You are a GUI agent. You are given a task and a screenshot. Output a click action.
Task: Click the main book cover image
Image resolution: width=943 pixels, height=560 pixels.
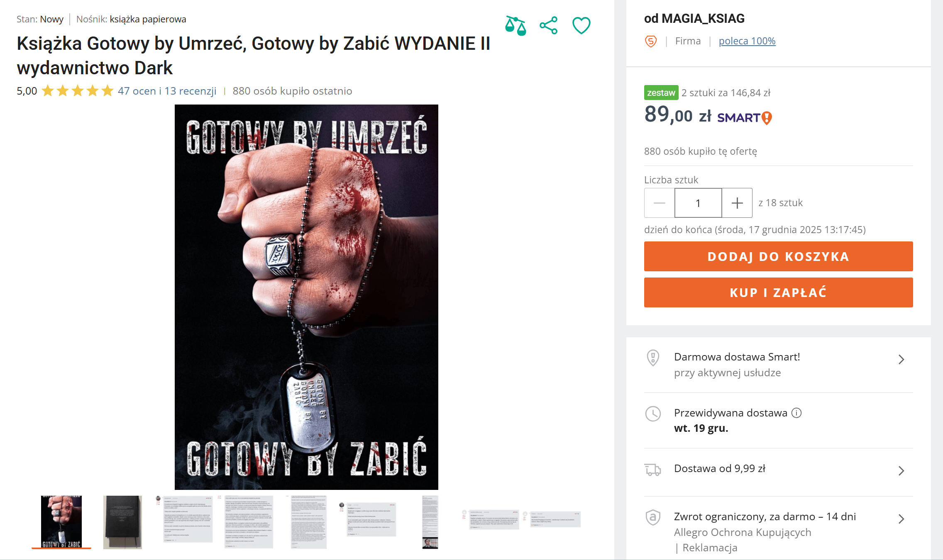[306, 297]
